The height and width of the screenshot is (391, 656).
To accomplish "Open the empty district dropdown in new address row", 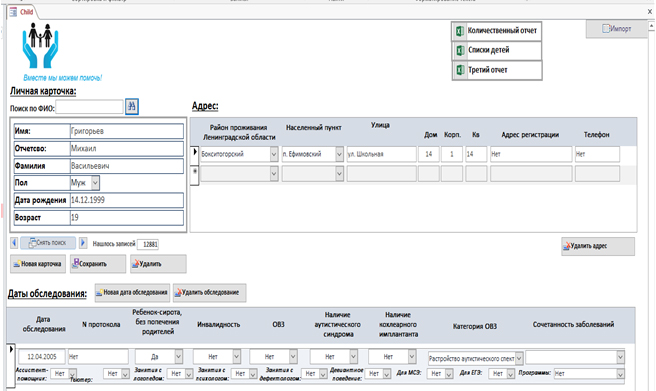I will pyautogui.click(x=274, y=174).
